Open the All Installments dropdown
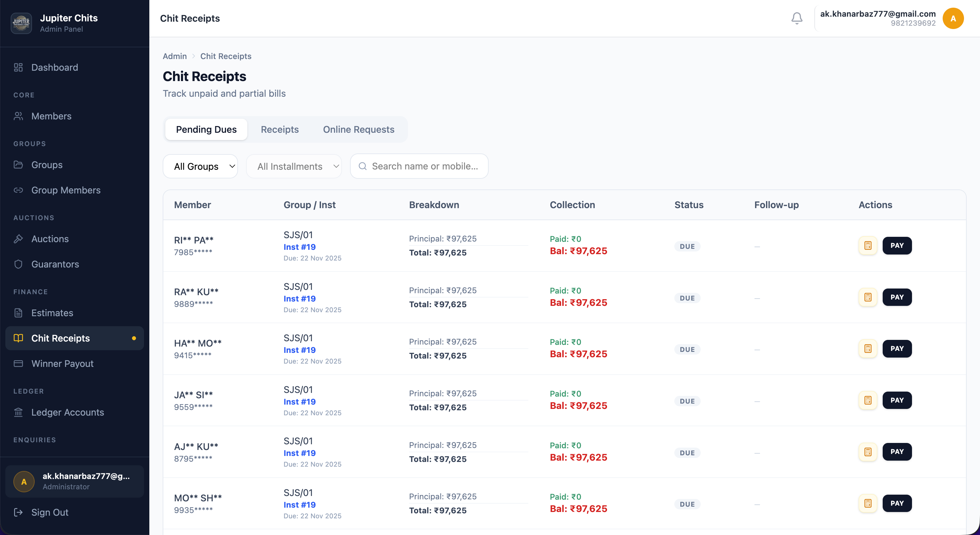 (294, 166)
